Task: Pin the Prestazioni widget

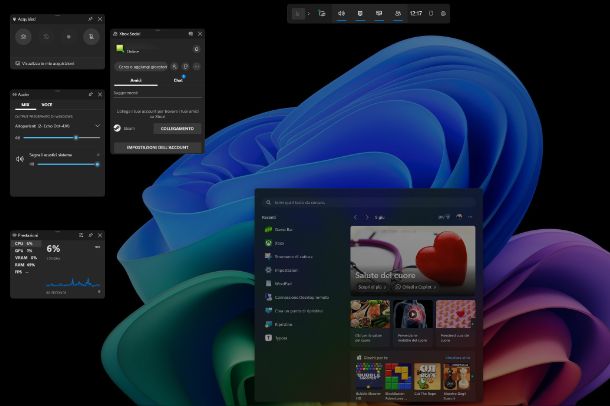Action: [x=90, y=235]
